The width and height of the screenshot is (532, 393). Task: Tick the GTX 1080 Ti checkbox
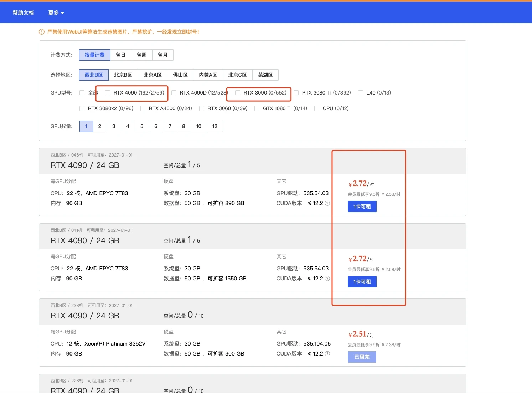click(x=257, y=108)
